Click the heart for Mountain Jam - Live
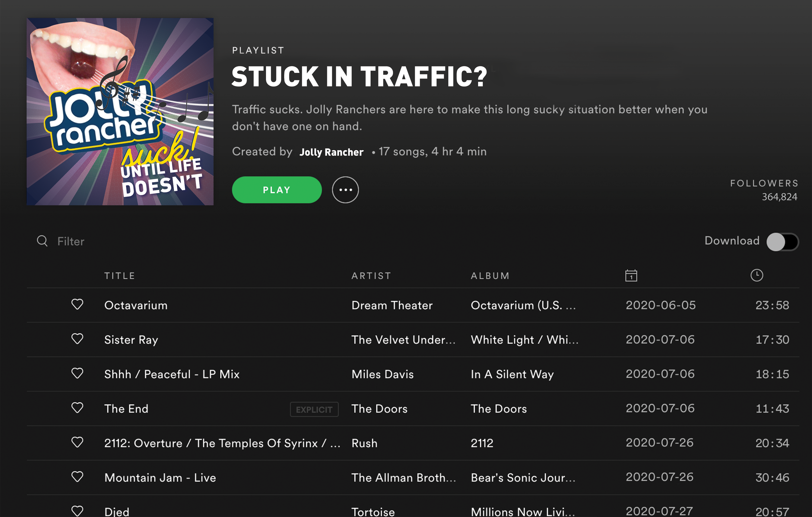This screenshot has width=812, height=517. 77,477
